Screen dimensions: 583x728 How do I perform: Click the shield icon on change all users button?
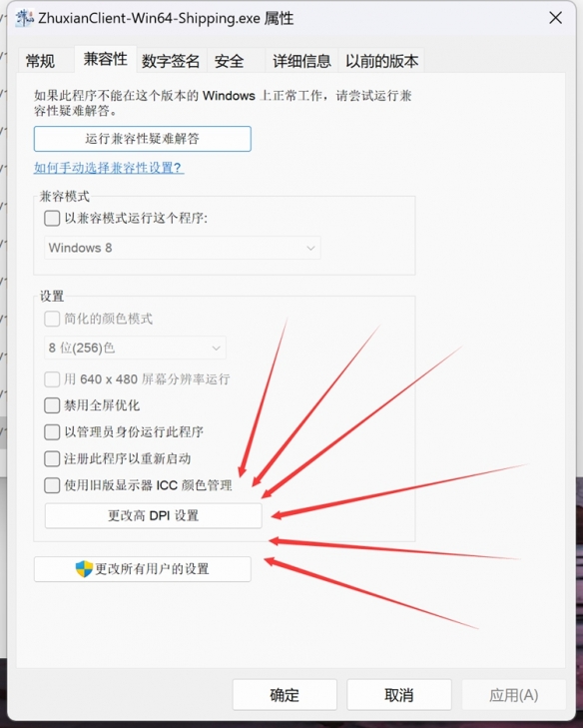pos(84,569)
